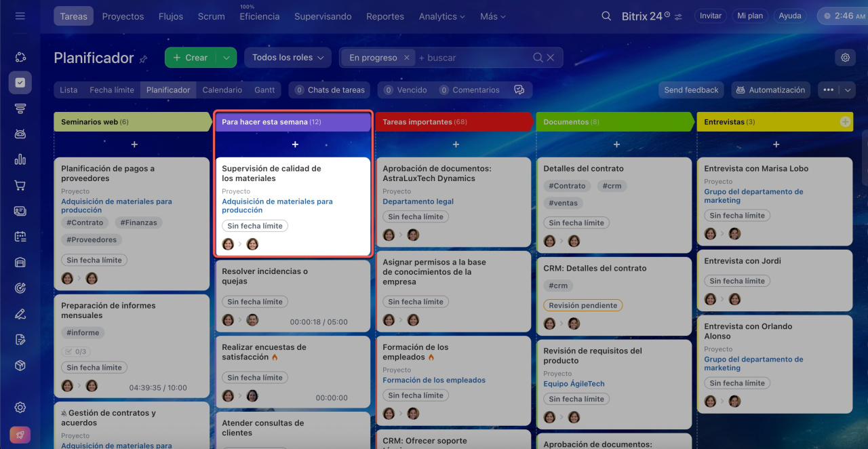Expand the Todos los roles dropdown
This screenshot has height=449, width=868.
point(288,58)
